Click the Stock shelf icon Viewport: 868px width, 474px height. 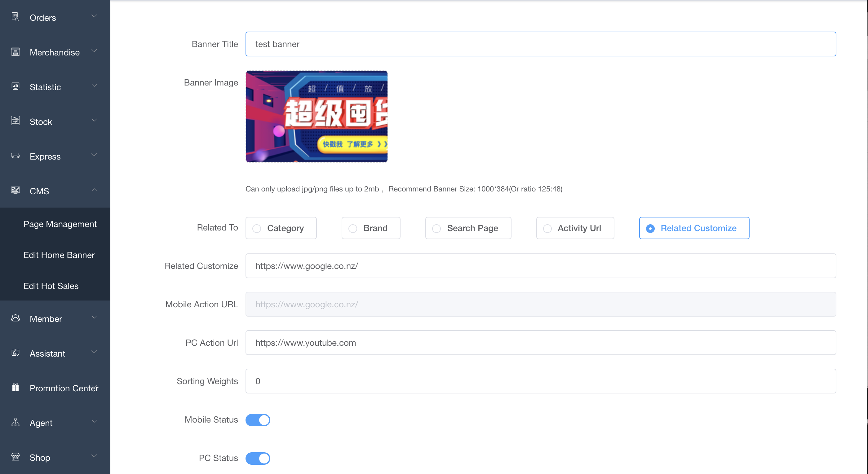(15, 121)
